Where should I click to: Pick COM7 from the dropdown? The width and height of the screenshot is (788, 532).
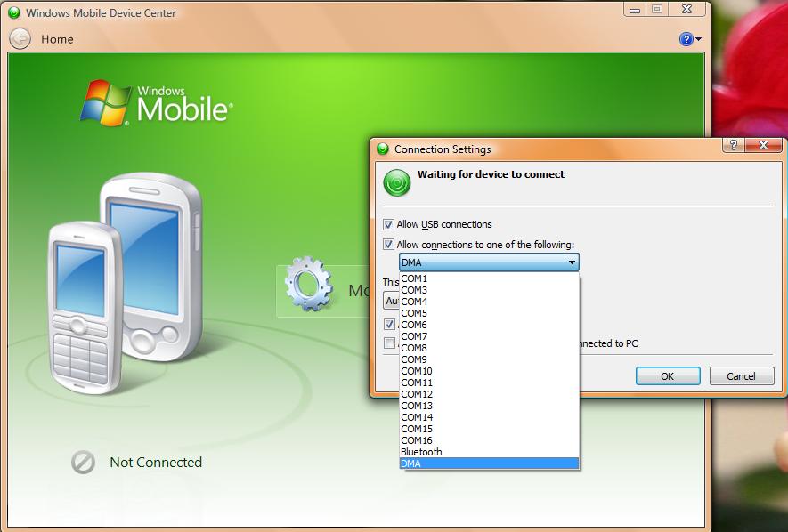(490, 336)
